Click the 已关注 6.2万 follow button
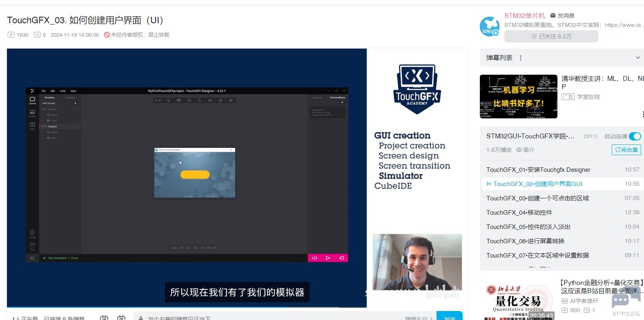 coord(551,36)
